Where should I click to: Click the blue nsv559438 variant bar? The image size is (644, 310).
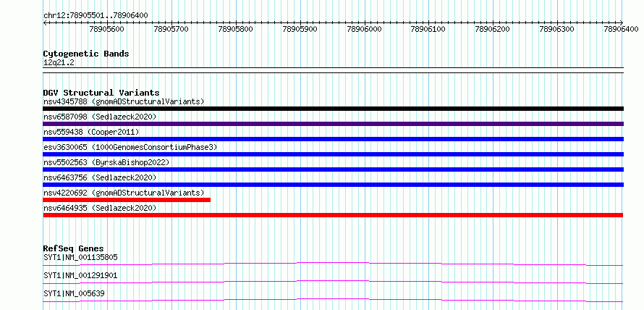pos(333,139)
